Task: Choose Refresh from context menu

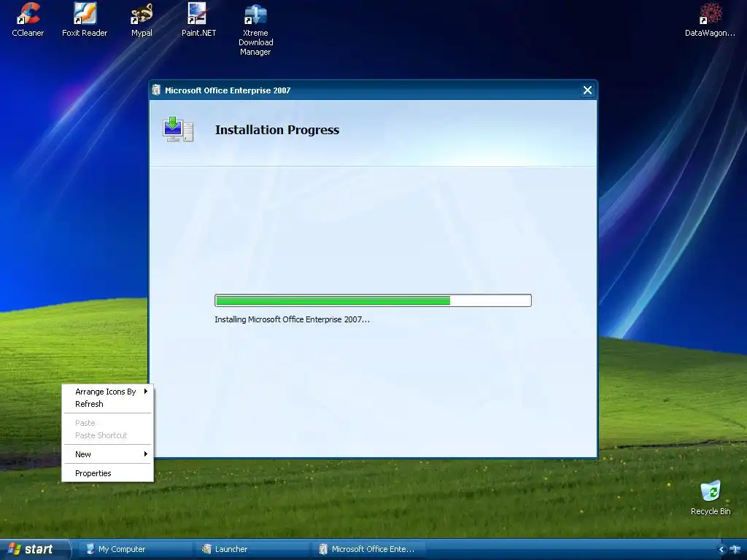Action: pyautogui.click(x=108, y=404)
